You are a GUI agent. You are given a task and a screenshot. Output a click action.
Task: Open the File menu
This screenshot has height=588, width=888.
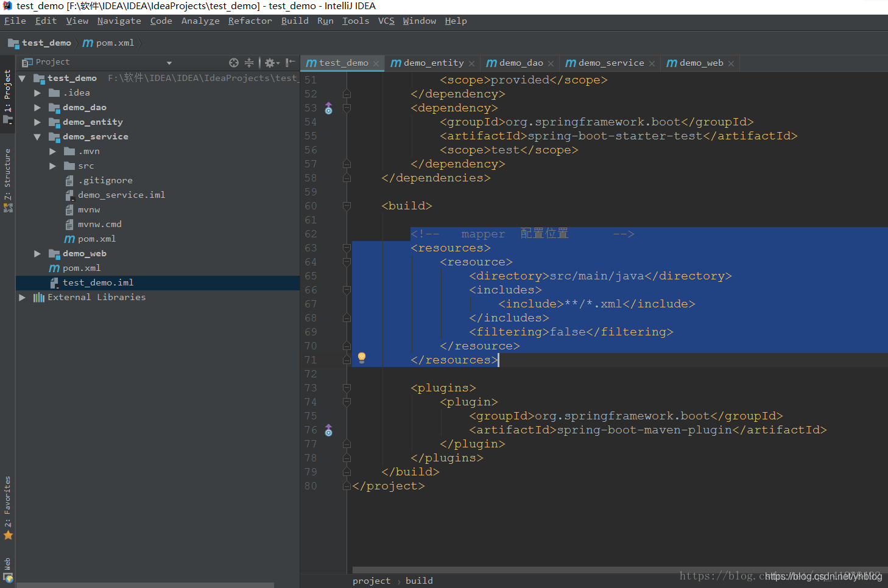[x=15, y=21]
